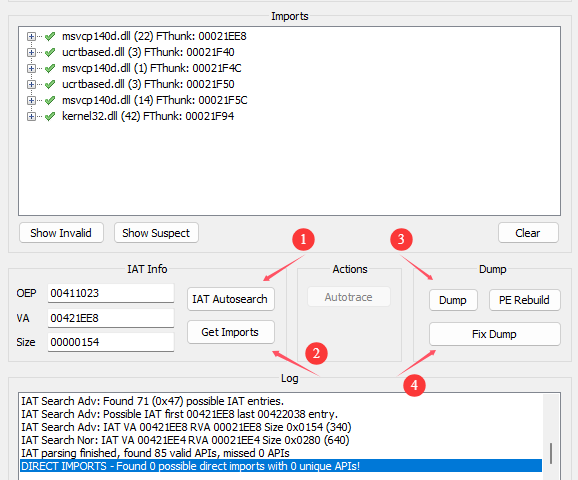Expand msvcp140d.dll (22) FThunk 00021EE8 node

31,36
